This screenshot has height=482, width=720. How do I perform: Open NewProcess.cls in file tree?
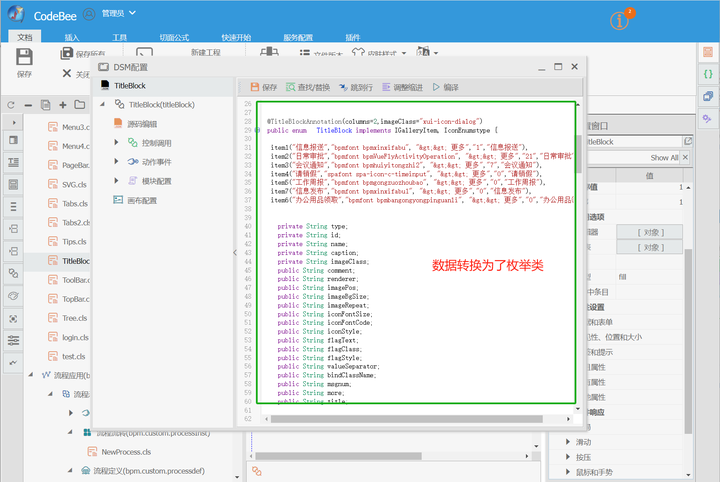[126, 452]
